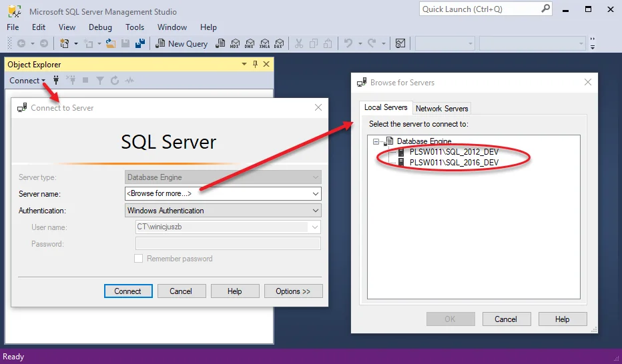The height and width of the screenshot is (364, 622).
Task: Click the Filter funnel icon in Object Explorer
Action: [x=100, y=81]
